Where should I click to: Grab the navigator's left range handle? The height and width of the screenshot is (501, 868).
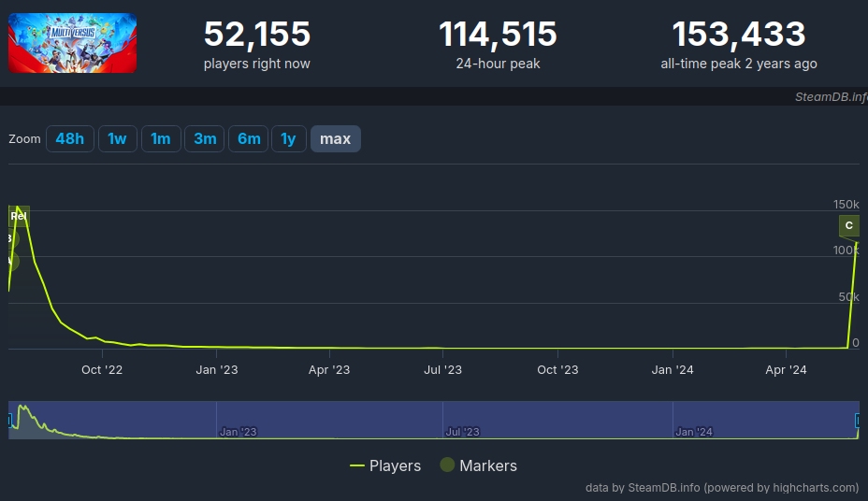pyautogui.click(x=9, y=421)
